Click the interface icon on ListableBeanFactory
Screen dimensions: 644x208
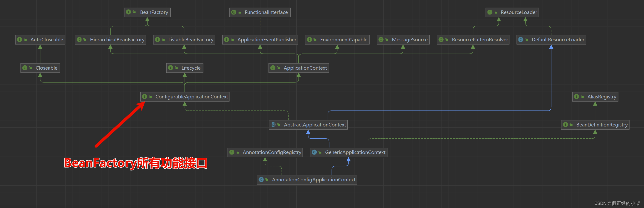point(157,39)
